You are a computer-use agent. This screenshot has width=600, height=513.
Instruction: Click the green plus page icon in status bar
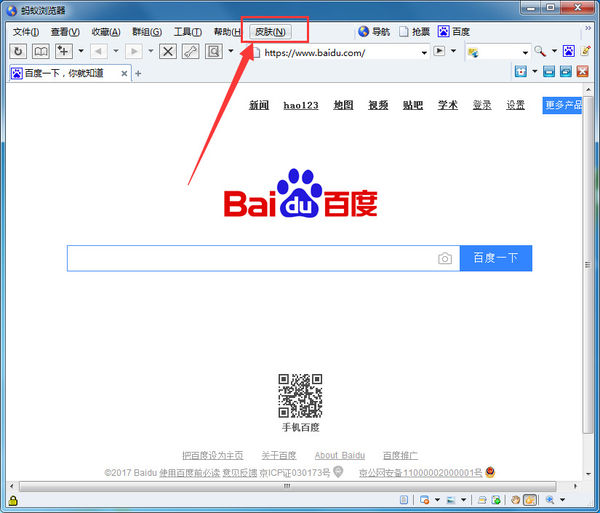pos(496,500)
